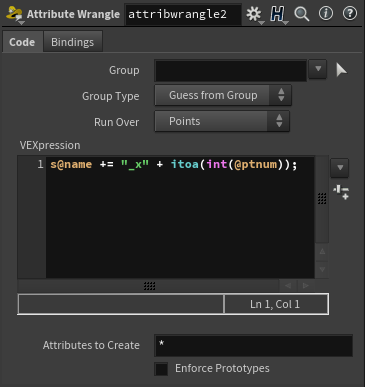Screen dimensions: 365x387
Task: Click the editor scroll up arrow
Action: [322, 252]
